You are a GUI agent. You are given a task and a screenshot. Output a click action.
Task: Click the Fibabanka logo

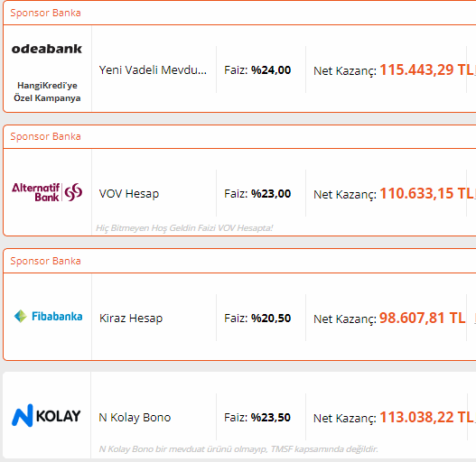point(48,316)
